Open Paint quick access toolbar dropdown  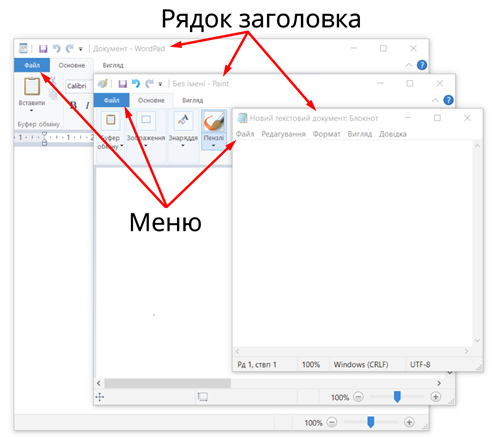160,84
